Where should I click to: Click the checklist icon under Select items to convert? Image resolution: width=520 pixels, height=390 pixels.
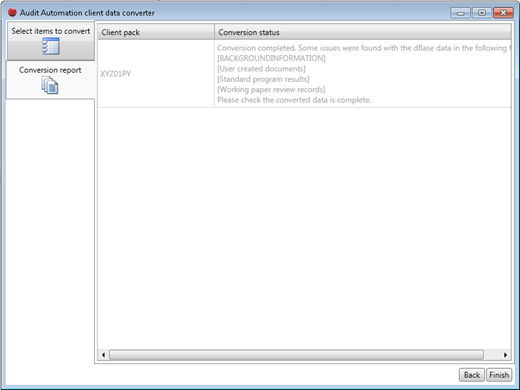[x=51, y=46]
